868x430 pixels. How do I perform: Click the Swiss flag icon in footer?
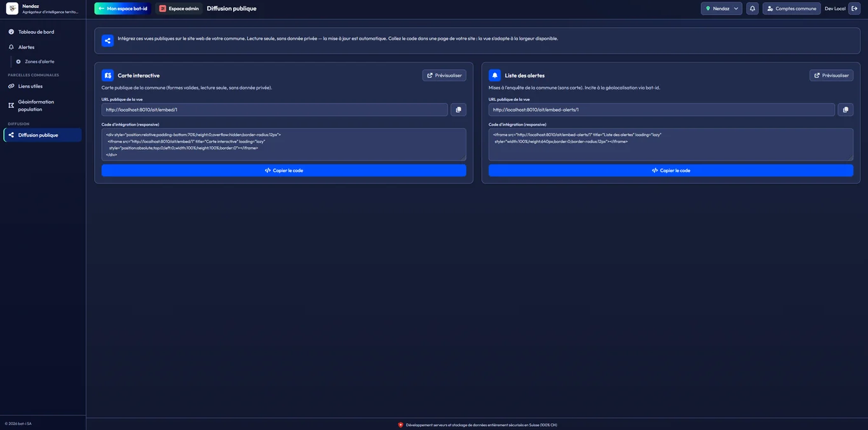point(400,425)
